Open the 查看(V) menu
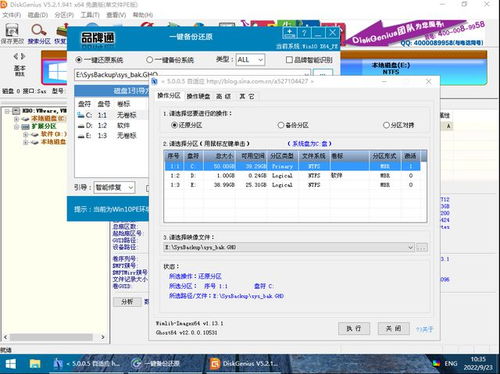 click(x=116, y=15)
